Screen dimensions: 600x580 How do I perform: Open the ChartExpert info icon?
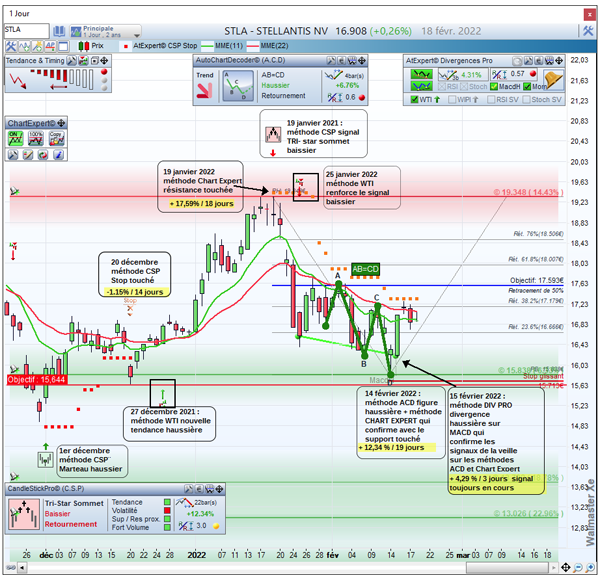click(x=58, y=155)
